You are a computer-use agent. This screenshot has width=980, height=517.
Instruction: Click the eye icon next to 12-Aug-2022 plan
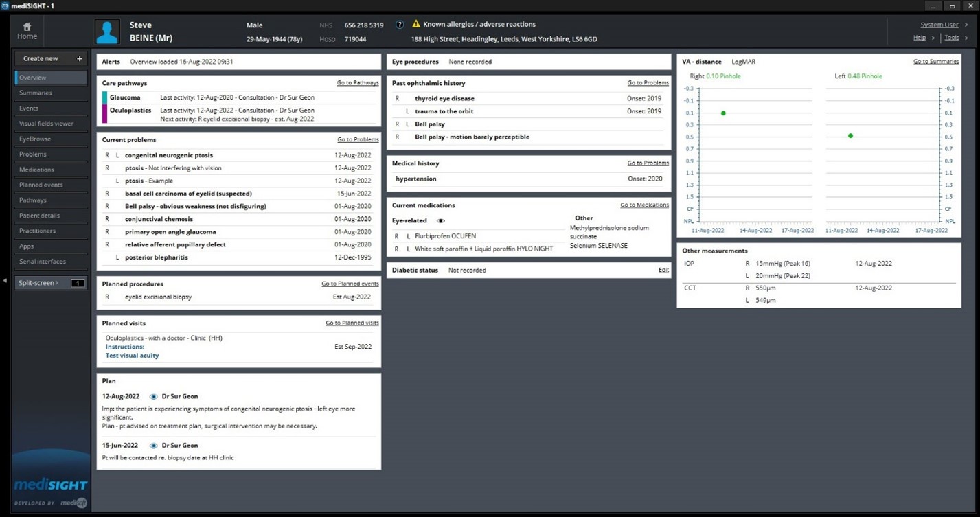pyautogui.click(x=153, y=397)
